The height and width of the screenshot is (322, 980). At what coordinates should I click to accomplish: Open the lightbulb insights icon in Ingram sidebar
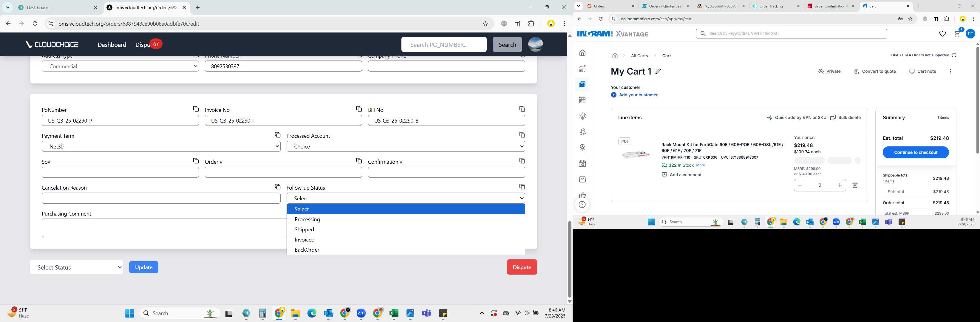point(582,116)
